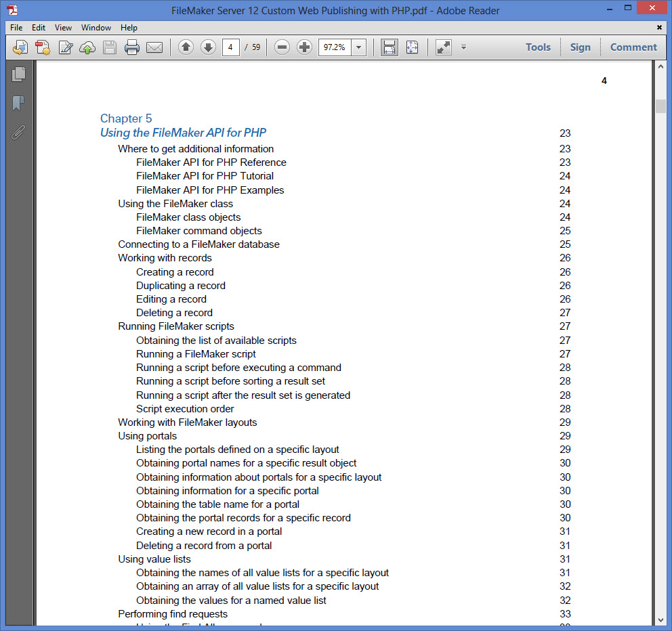The width and height of the screenshot is (672, 631).
Task: Open the edit/sign document pencil icon
Action: click(65, 47)
